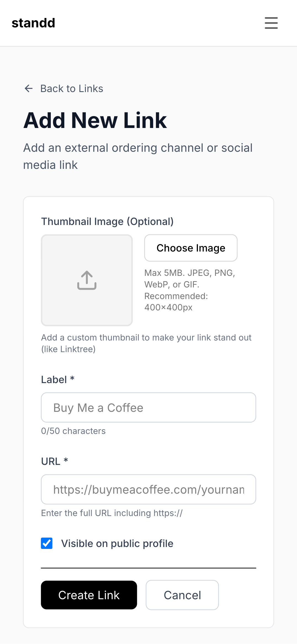Open the hamburger navigation menu
Screen dimensions: 297x644
point(271,23)
